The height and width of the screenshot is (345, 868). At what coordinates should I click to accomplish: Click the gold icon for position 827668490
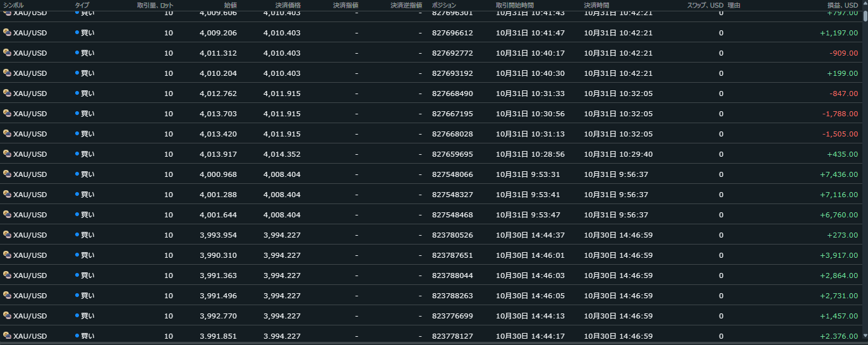7,93
